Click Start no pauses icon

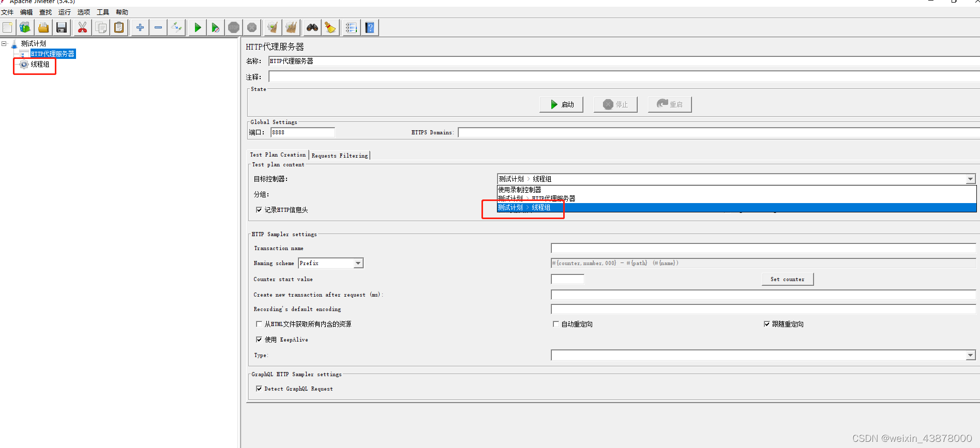pyautogui.click(x=216, y=27)
